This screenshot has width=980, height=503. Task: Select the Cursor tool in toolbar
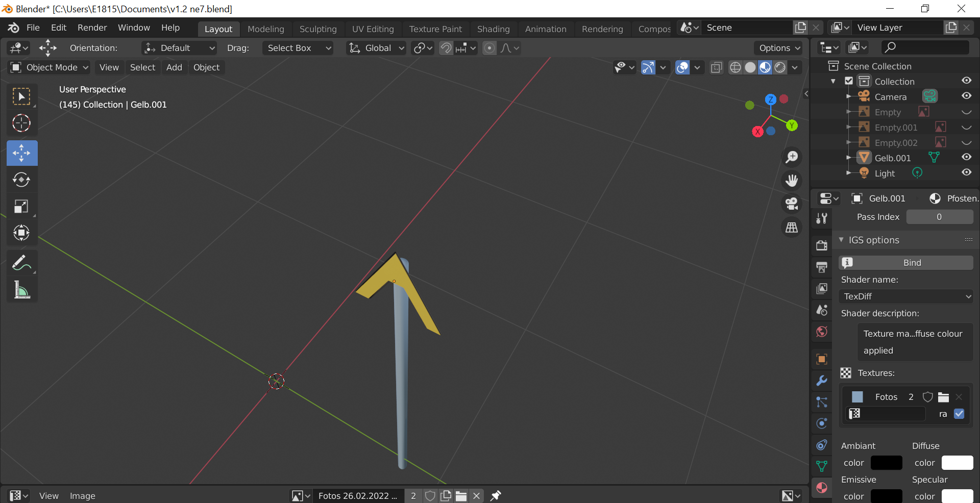point(21,123)
